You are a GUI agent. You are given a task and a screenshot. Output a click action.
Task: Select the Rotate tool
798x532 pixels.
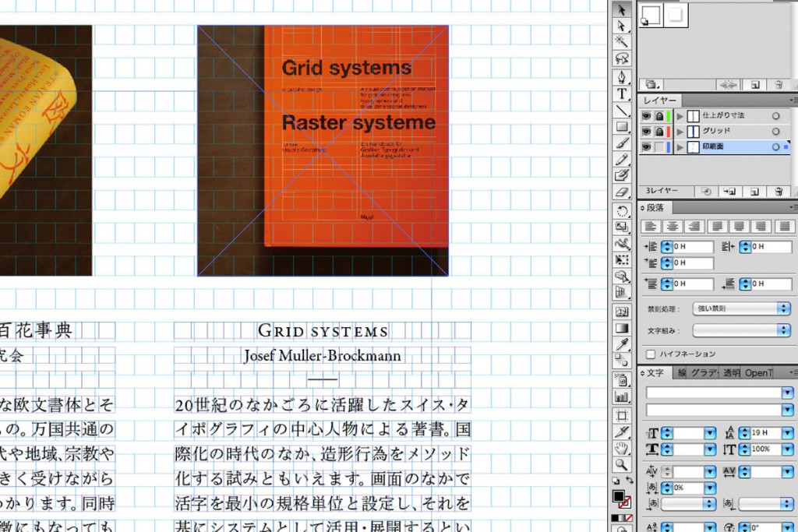point(621,211)
